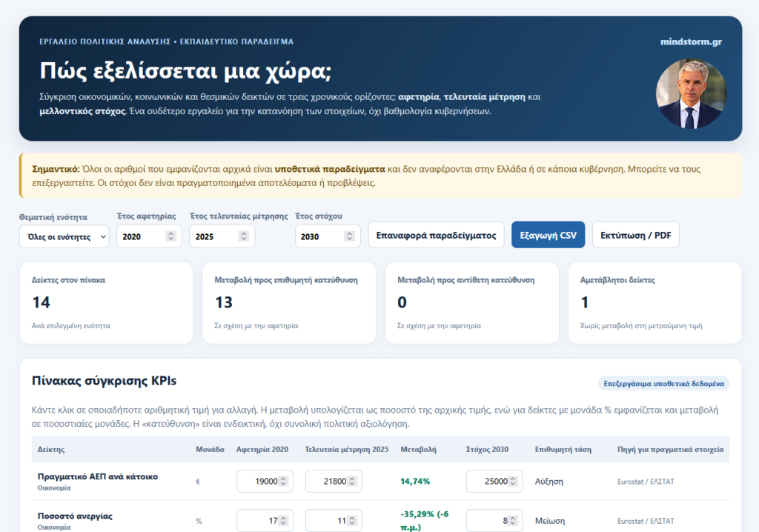Click the Ποσοστό ανεργίας row label
Viewport: 759px width, 532px height.
click(75, 516)
